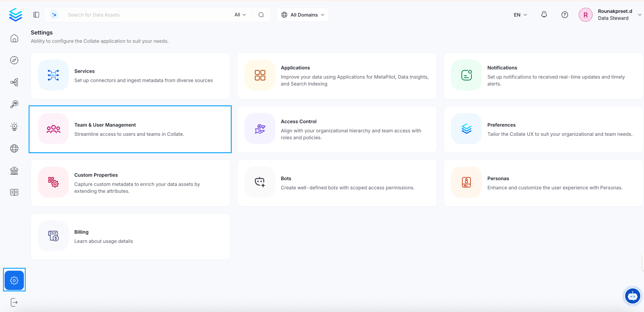Open the Lineage icon in the sidebar
644x312 pixels.
14,82
